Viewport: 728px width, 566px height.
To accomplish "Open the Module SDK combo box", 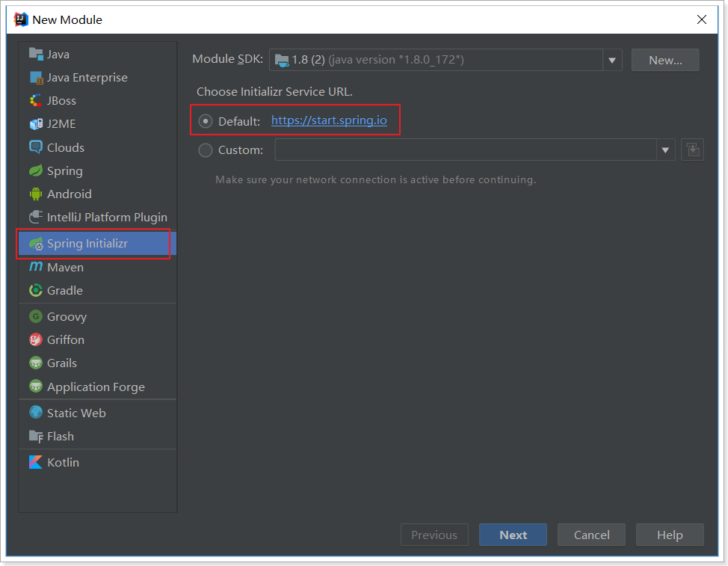I will [x=437, y=60].
